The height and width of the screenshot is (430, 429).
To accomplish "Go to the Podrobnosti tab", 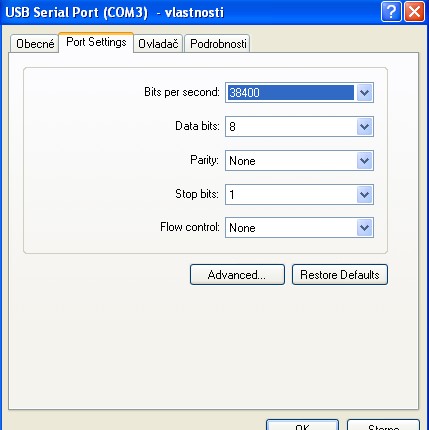I will point(218,44).
